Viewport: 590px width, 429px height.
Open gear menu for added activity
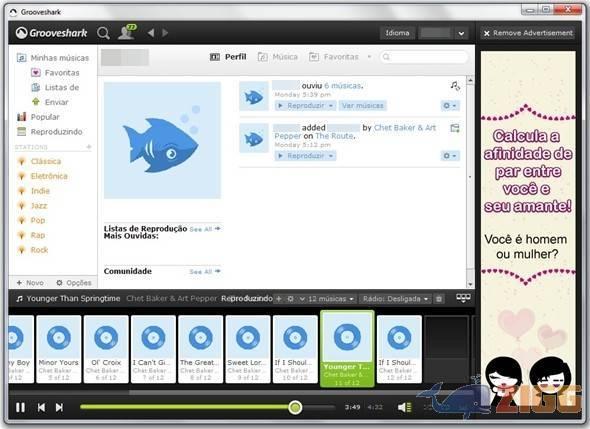(450, 156)
